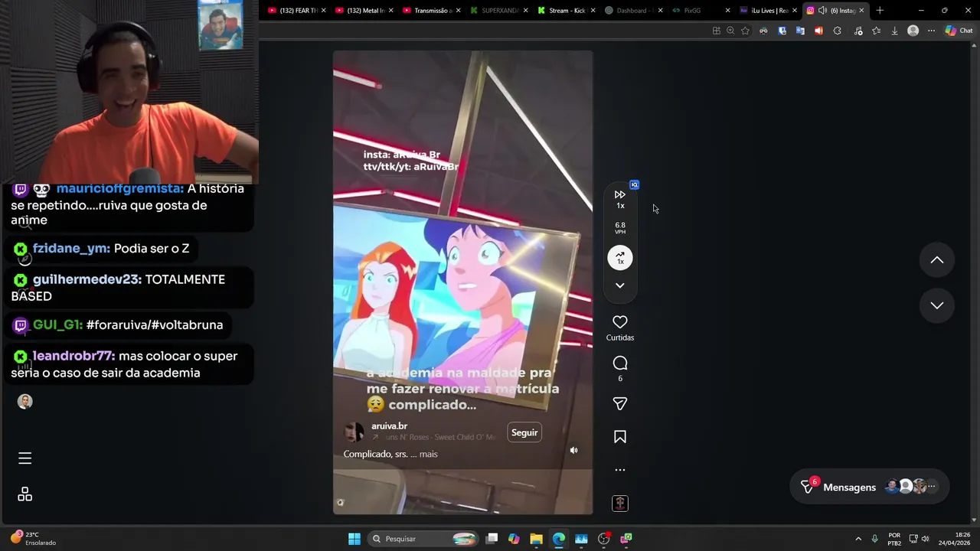Image resolution: width=980 pixels, height=551 pixels.
Task: Click the blue shield extension icon
Action: pyautogui.click(x=782, y=31)
